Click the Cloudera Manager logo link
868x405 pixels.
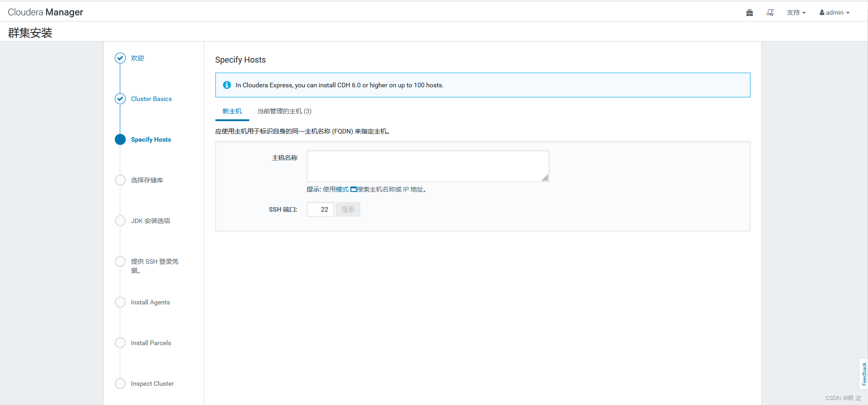(46, 12)
